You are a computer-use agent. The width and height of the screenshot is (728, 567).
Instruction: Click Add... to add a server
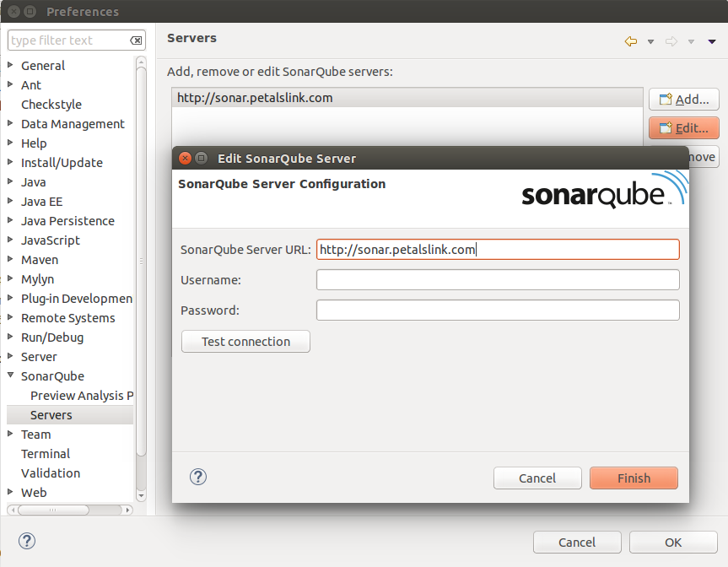click(683, 99)
